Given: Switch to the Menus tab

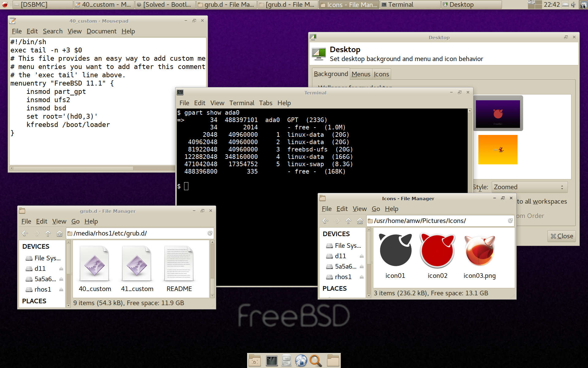Looking at the screenshot, I should (x=361, y=74).
